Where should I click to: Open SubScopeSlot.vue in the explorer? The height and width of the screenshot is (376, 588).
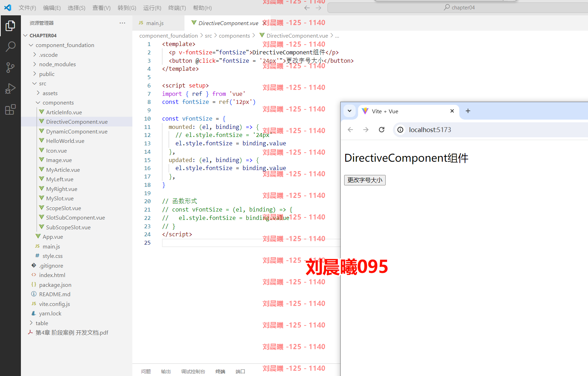(x=77, y=227)
